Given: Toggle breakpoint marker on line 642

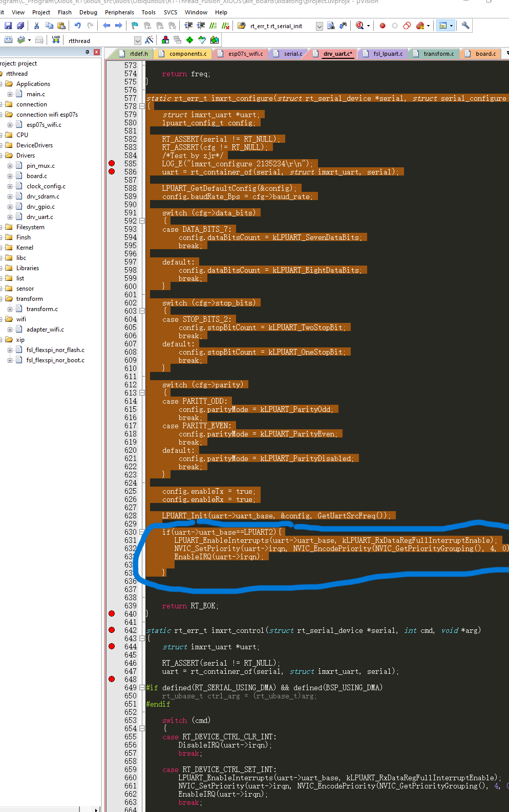Looking at the screenshot, I should (x=112, y=630).
